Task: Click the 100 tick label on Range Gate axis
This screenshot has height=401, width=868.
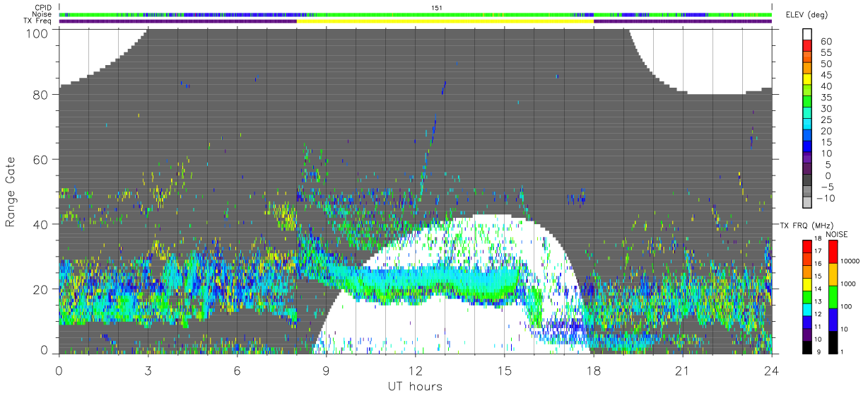Action: pos(37,33)
